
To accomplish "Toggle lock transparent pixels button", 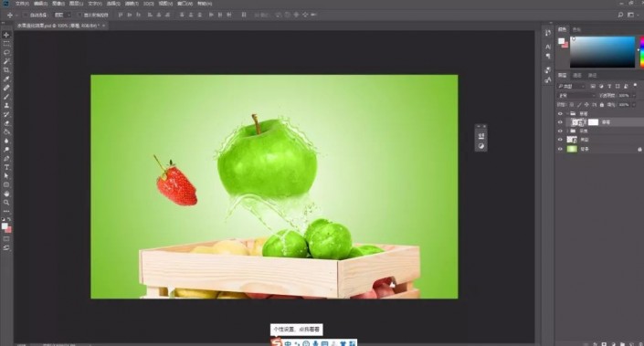I will coord(571,105).
